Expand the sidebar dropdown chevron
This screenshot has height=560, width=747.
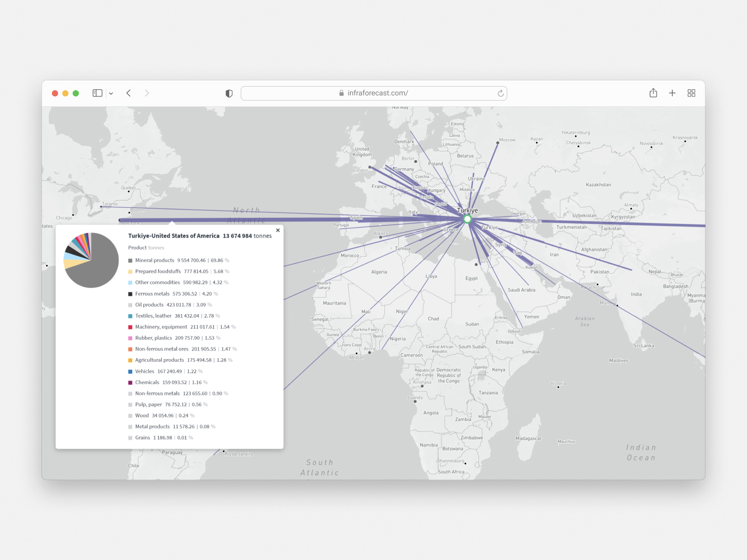point(111,94)
